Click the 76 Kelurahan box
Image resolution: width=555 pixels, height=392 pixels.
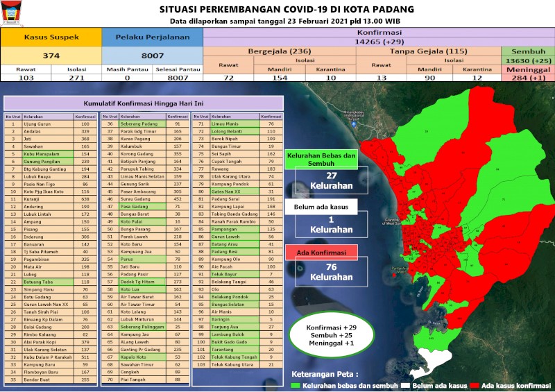[332, 272]
